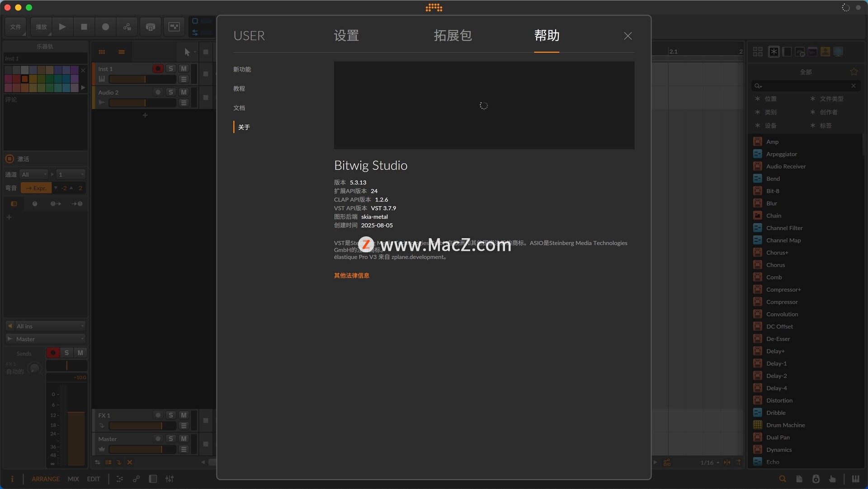
Task: Open Audio 2 track lanes menu icon
Action: coord(184,103)
